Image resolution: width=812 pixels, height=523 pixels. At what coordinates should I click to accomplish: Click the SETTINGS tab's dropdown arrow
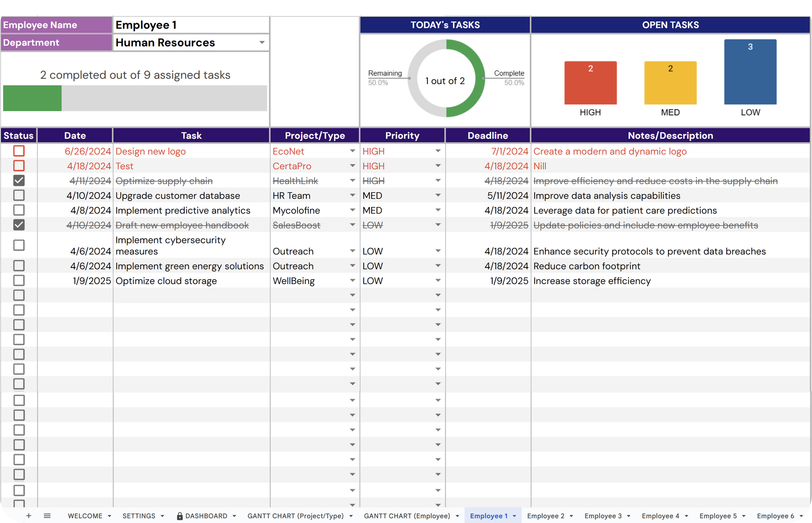click(x=162, y=516)
